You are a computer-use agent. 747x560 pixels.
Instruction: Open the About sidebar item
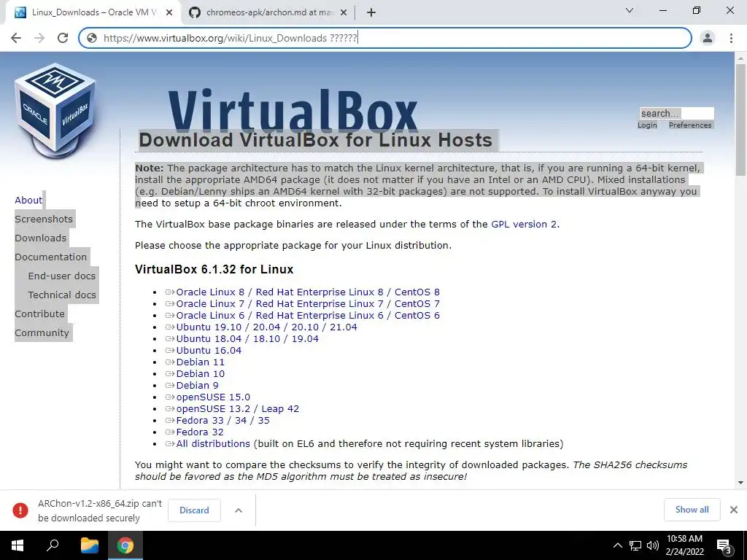pyautogui.click(x=28, y=200)
